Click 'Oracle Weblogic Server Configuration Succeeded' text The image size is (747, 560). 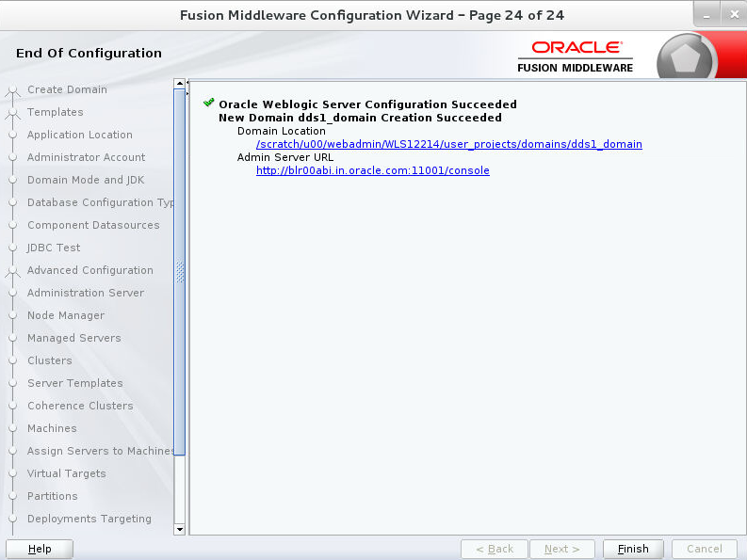(x=367, y=104)
